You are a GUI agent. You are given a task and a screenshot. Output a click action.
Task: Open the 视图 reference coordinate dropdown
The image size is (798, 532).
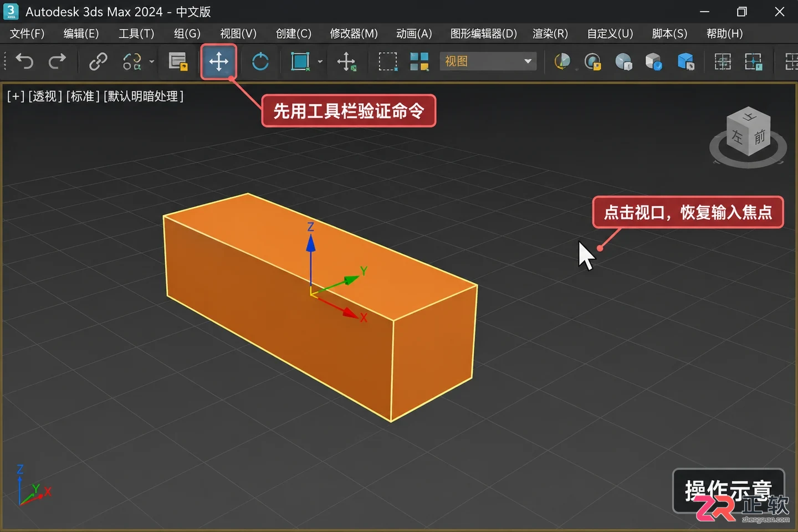point(488,61)
